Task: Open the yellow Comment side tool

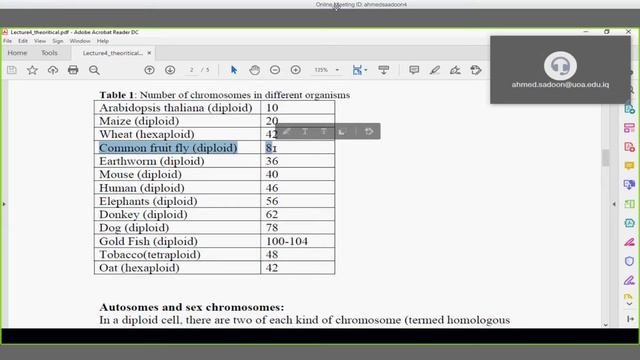Action: [629, 166]
